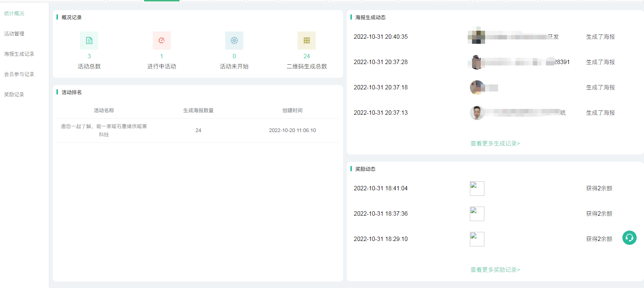Open 奖励记录 sidebar item
Viewport: 644px width, 288px height.
14,94
